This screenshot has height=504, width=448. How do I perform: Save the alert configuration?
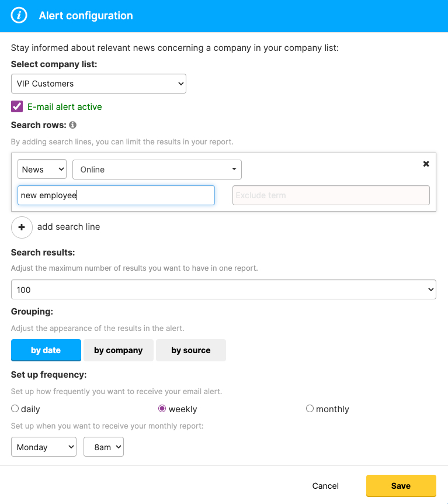(401, 485)
